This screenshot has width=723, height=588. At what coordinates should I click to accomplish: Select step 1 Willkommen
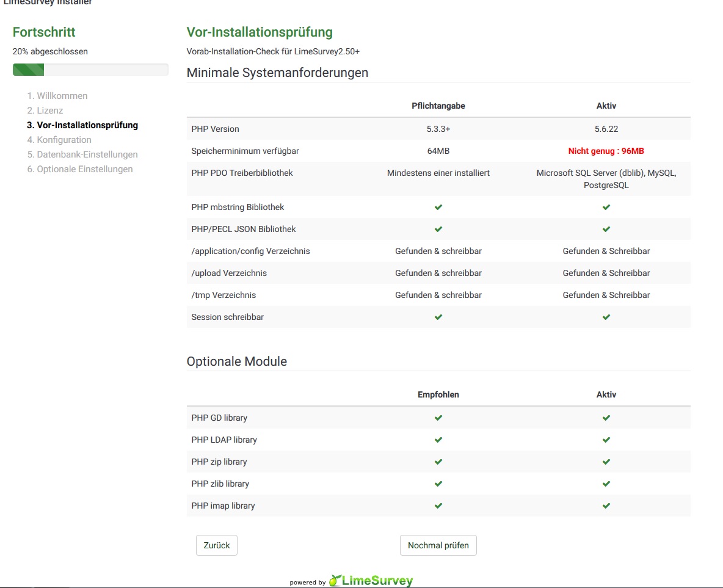click(x=62, y=95)
